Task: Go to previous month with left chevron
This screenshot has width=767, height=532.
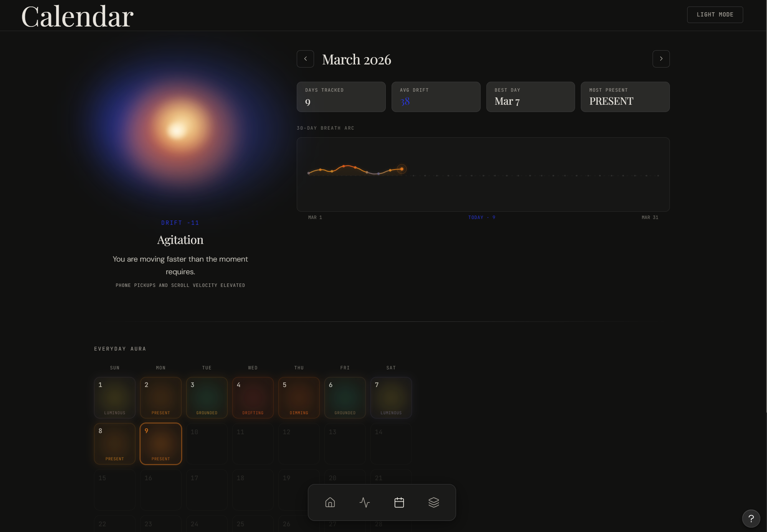Action: tap(305, 59)
